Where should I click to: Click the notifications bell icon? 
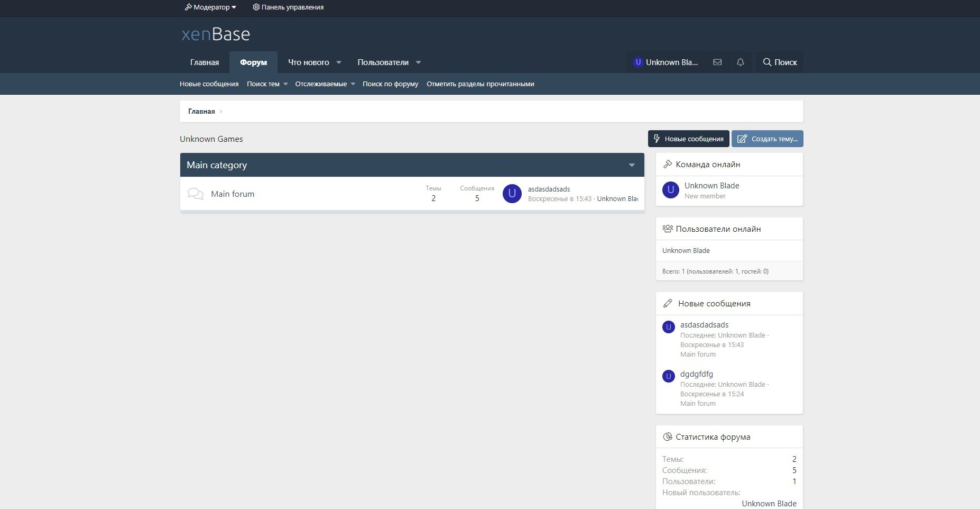[740, 62]
